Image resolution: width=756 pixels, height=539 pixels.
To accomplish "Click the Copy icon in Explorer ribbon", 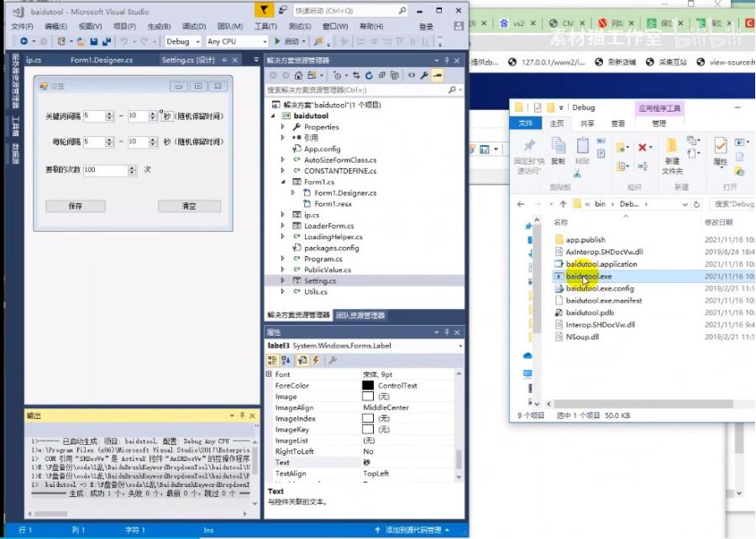I will pyautogui.click(x=558, y=148).
